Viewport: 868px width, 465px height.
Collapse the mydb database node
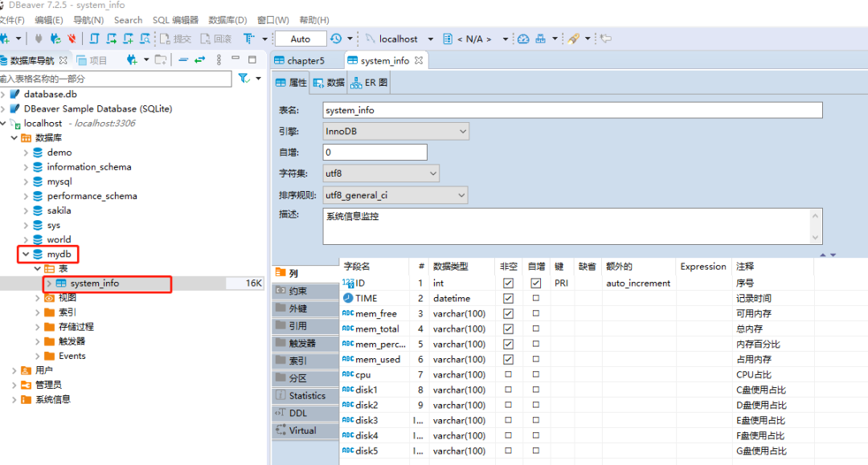(26, 255)
